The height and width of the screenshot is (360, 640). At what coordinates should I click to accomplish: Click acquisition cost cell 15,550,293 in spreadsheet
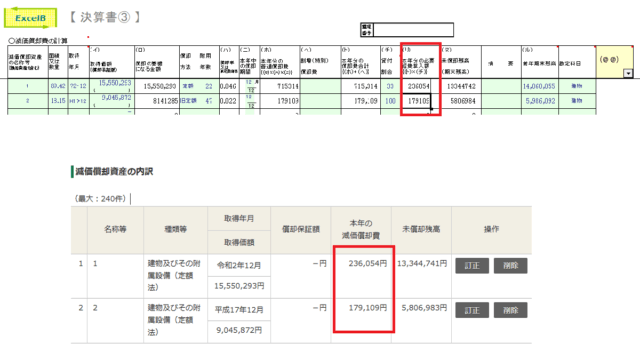pos(112,86)
